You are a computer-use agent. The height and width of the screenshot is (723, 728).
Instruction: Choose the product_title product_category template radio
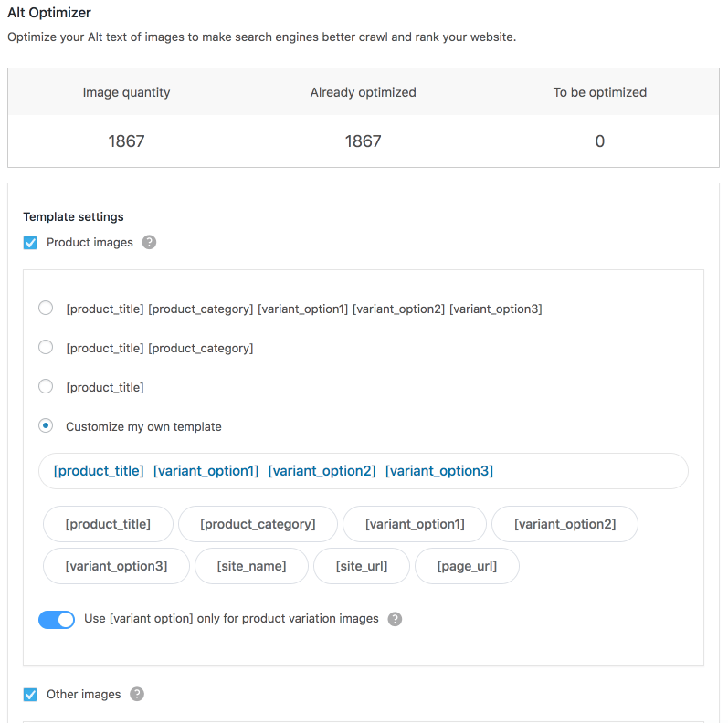pyautogui.click(x=46, y=348)
